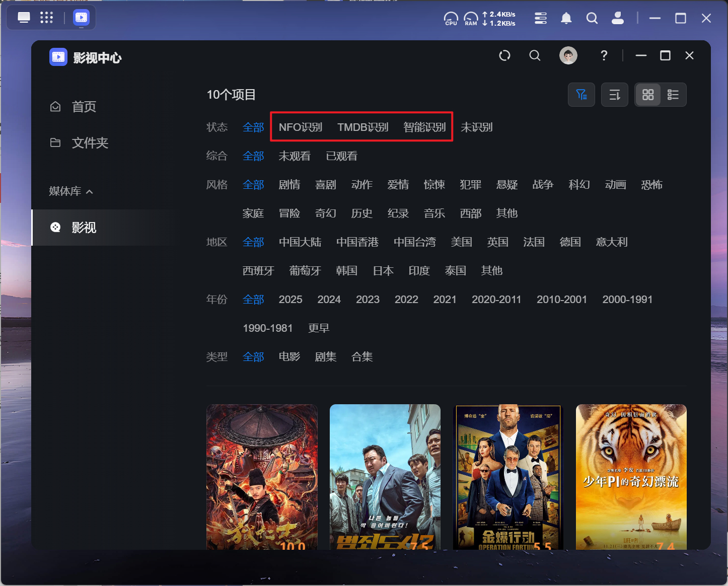The width and height of the screenshot is (728, 586).
Task: Select the 影视 media library
Action: click(105, 228)
